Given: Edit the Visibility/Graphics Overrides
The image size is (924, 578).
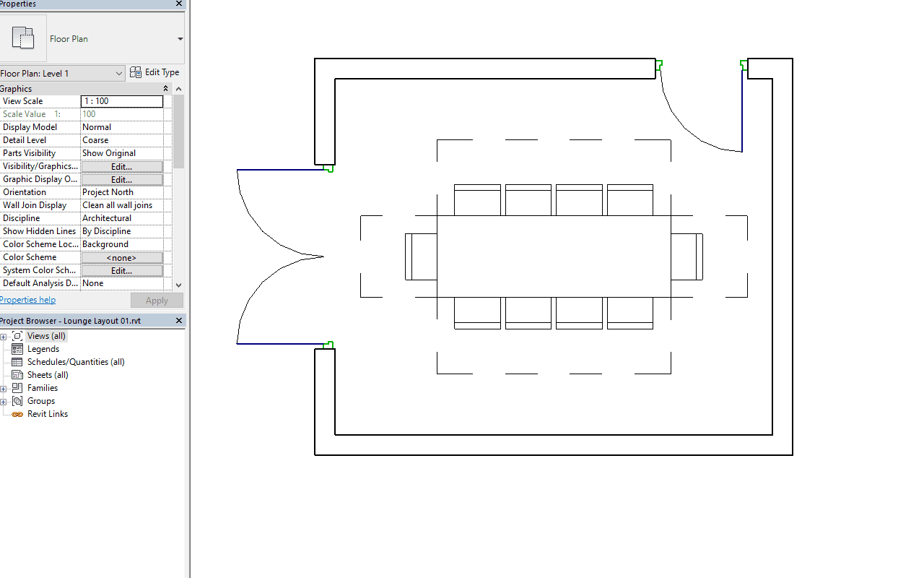Looking at the screenshot, I should (x=121, y=165).
